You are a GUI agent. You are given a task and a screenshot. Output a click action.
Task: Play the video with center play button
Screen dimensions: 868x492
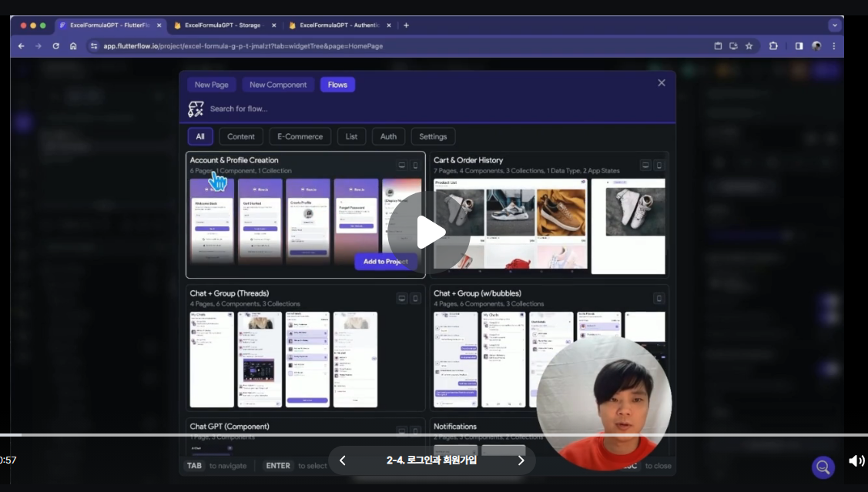tap(429, 233)
